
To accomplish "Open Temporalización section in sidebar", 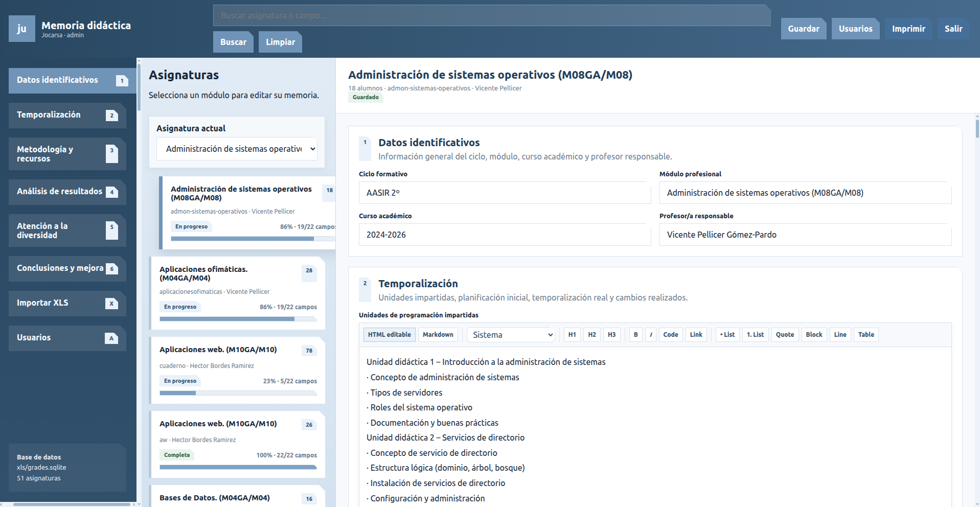I will 67,116.
